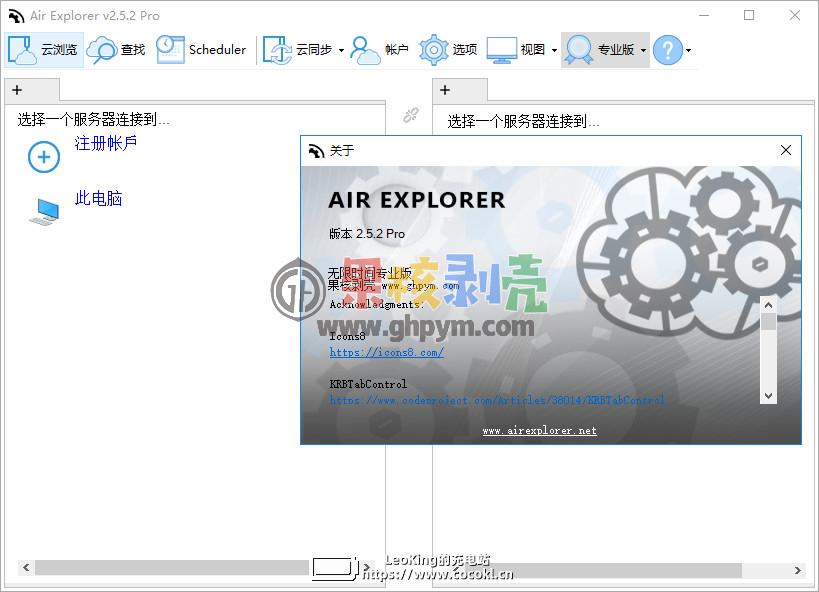This screenshot has width=819, height=592.
Task: Click left arrow of left pane scrollbar
Action: [26, 567]
